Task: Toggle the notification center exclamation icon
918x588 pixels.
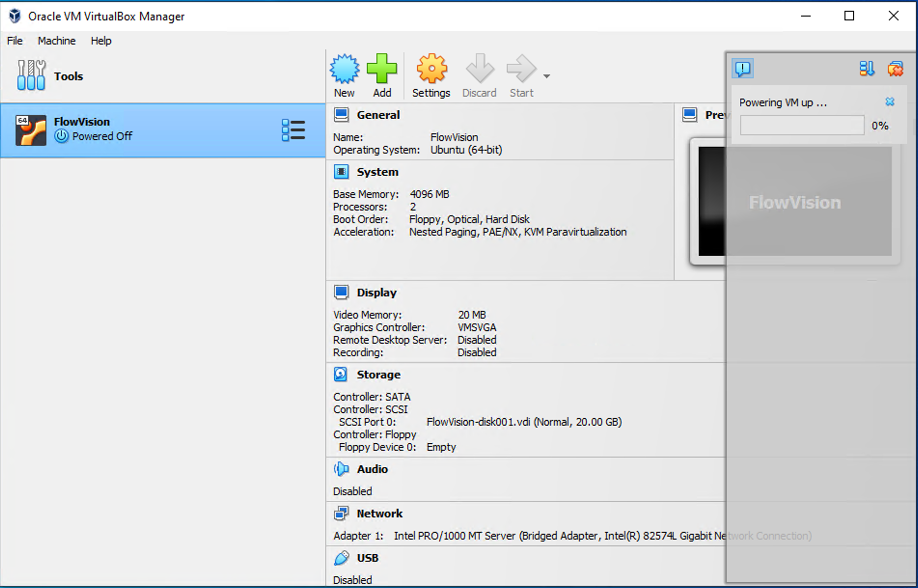Action: coord(743,69)
